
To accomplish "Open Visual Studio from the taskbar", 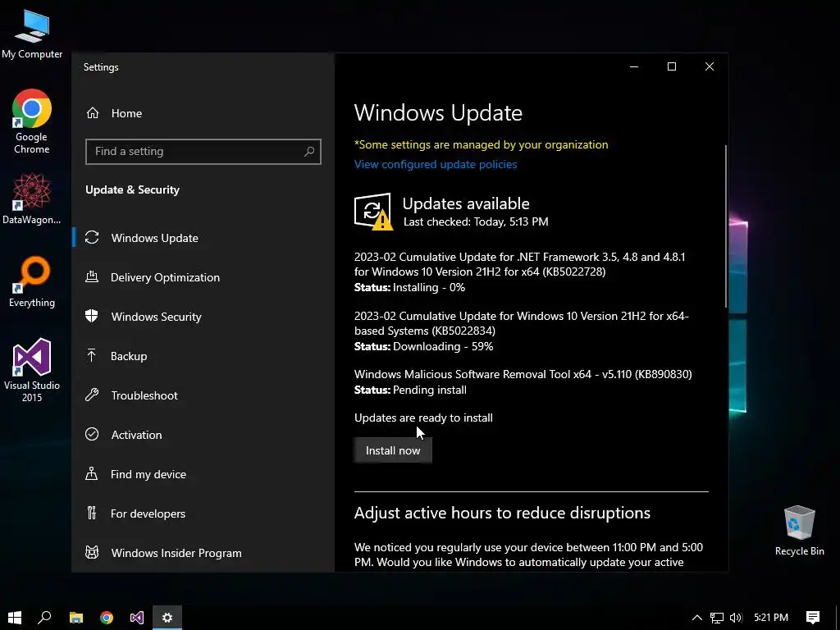I will 137,618.
